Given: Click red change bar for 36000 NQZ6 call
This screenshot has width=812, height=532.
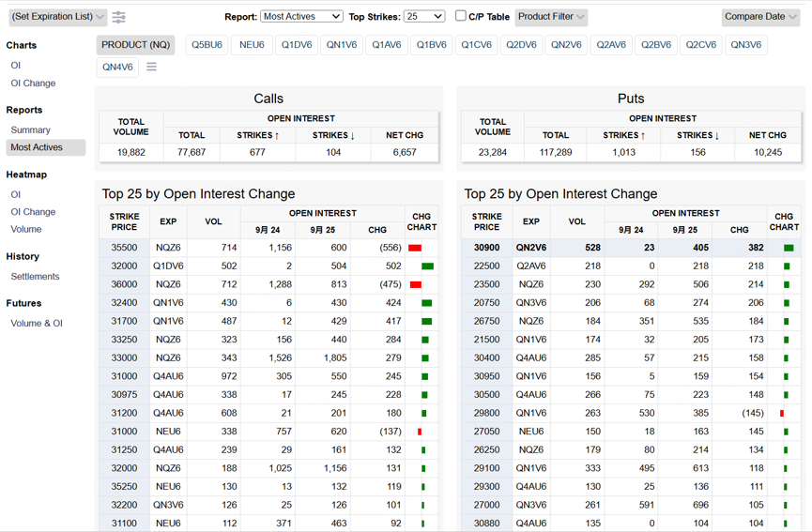Looking at the screenshot, I should [415, 284].
